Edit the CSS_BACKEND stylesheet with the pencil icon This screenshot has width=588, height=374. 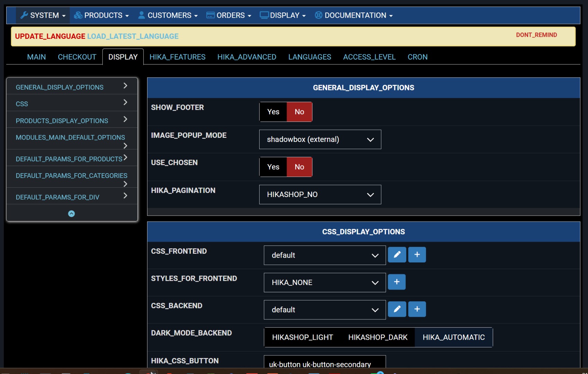click(397, 309)
